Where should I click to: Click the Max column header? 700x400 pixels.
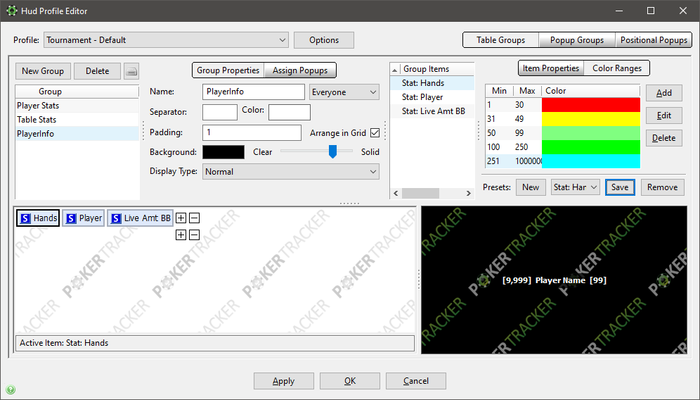click(527, 91)
